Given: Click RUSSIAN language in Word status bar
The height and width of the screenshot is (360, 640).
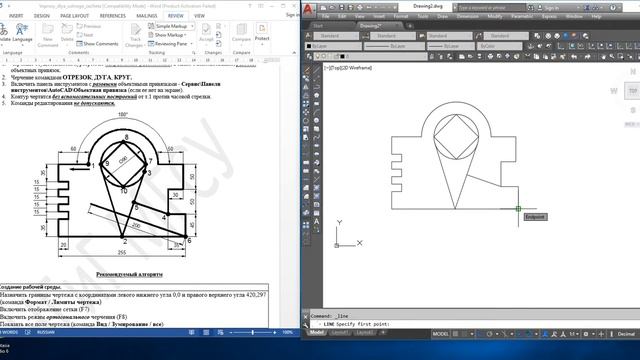Looking at the screenshot, I should (46, 332).
